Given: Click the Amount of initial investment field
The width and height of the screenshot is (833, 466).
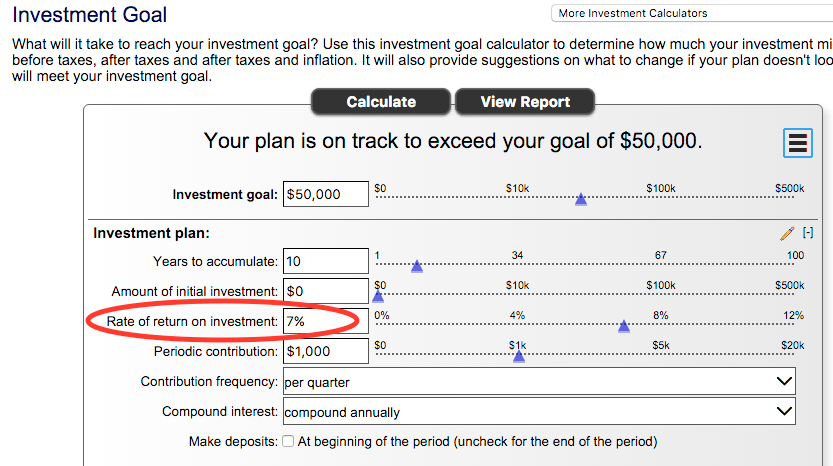Looking at the screenshot, I should pos(326,291).
